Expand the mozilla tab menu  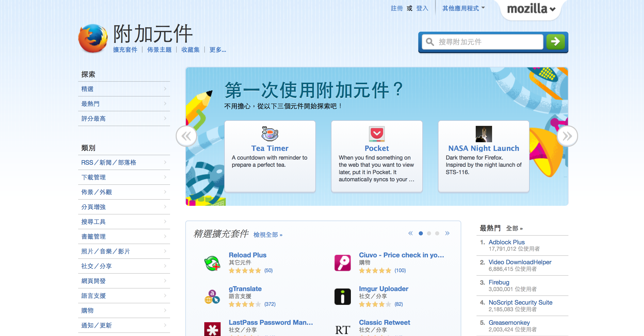coord(531,9)
